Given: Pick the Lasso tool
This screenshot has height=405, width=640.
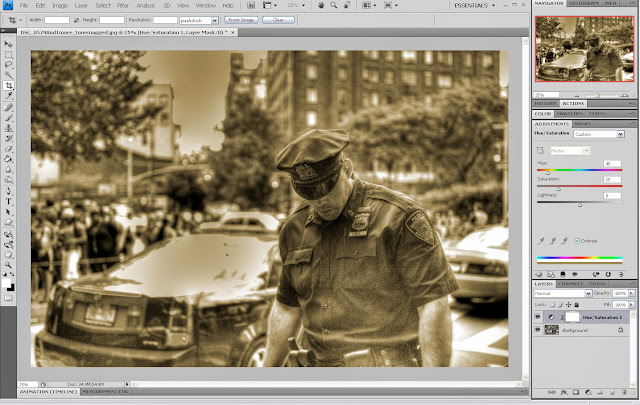Looking at the screenshot, I should point(8,65).
